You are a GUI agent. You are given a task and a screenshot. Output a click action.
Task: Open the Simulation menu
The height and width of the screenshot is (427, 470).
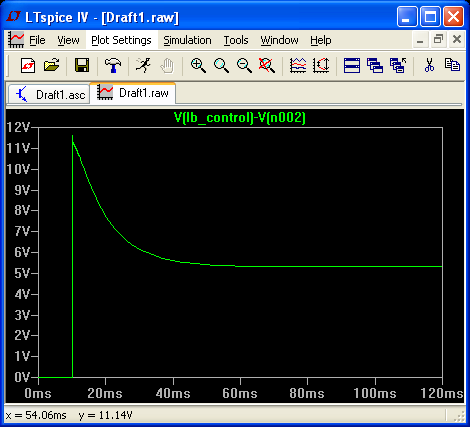[x=187, y=40]
